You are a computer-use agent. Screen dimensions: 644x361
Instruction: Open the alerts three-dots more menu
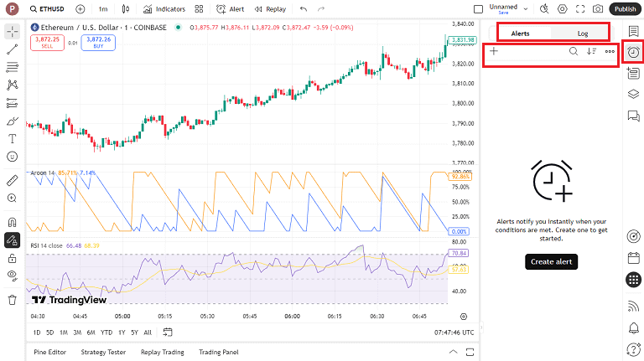(610, 51)
